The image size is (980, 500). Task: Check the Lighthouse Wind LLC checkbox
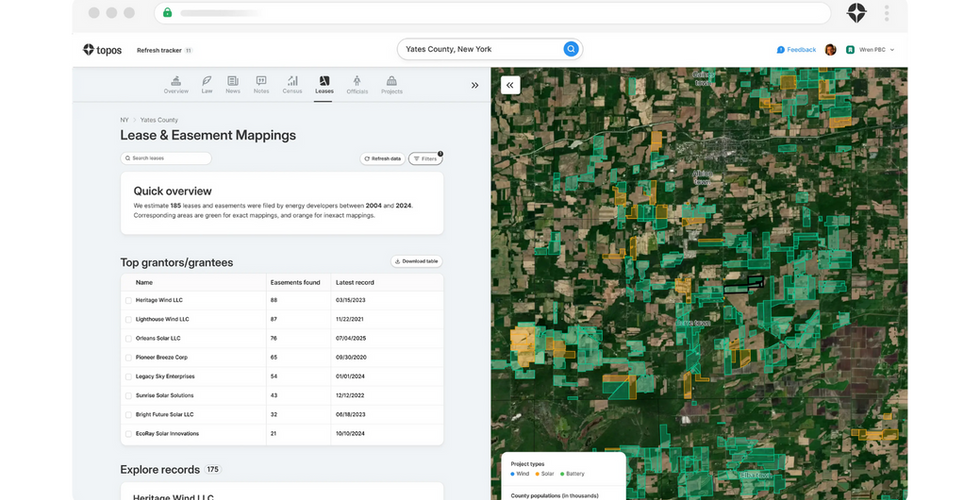129,319
